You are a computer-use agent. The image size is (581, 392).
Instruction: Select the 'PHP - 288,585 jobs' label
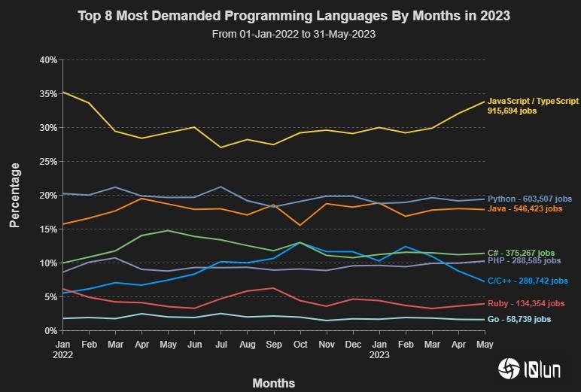(524, 260)
